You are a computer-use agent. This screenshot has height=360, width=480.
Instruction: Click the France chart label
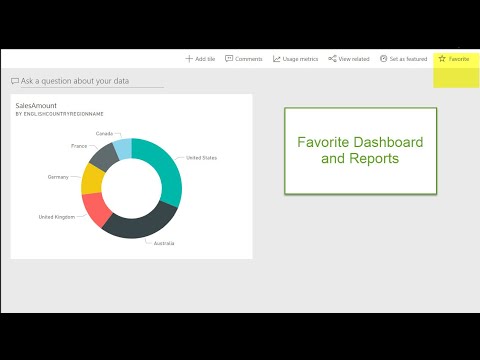79,146
